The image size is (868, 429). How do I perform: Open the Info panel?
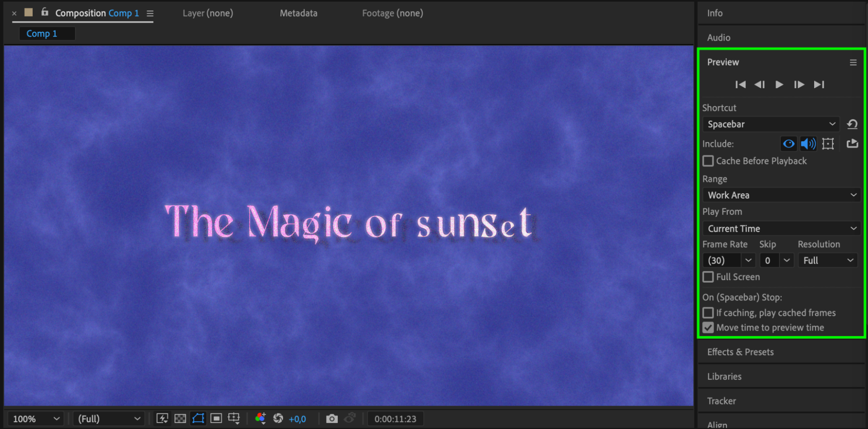715,13
